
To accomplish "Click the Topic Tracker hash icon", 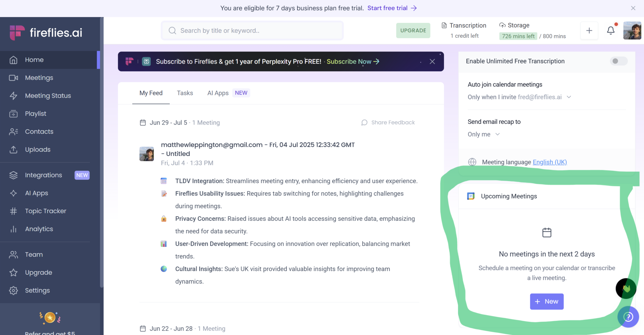I will [x=13, y=211].
